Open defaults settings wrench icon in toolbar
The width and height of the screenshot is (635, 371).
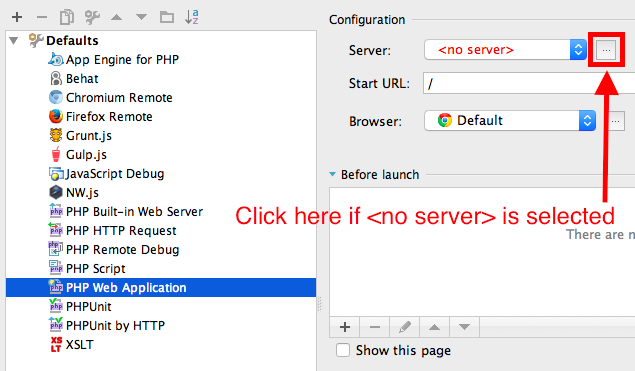(x=92, y=17)
